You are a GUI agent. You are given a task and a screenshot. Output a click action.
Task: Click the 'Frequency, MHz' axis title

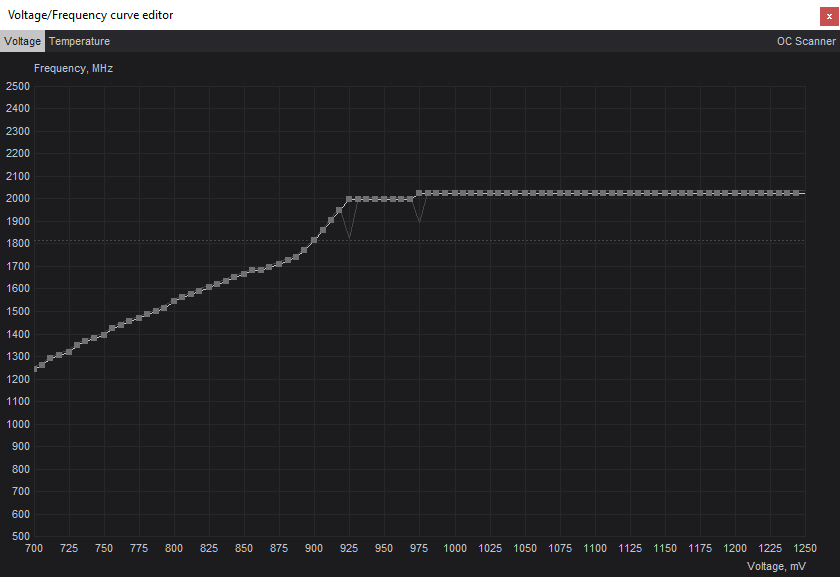[73, 68]
